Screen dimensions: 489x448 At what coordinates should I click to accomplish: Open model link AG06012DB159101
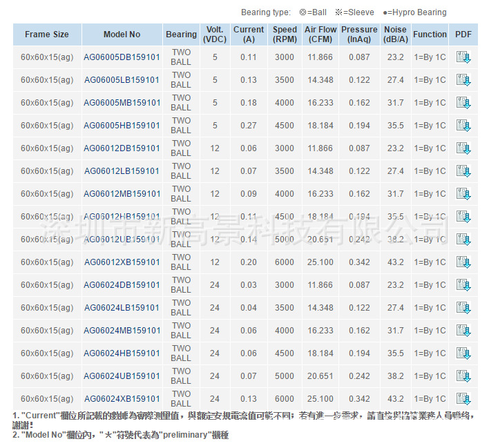[122, 148]
